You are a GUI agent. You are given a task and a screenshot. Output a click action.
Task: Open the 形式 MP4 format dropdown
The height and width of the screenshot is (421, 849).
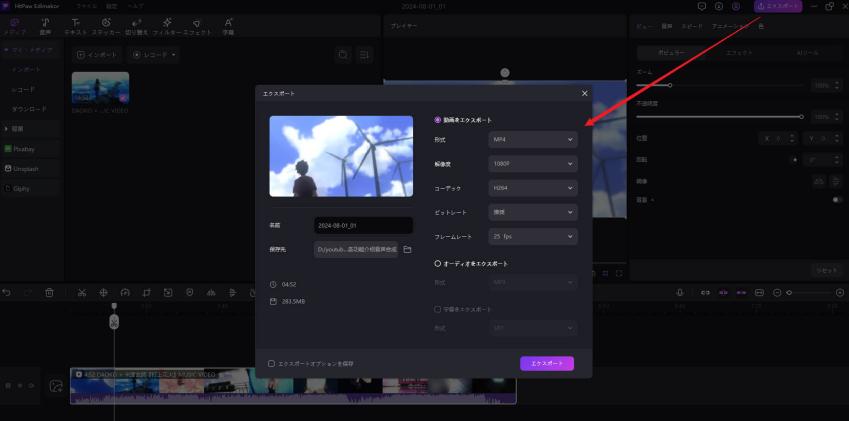pyautogui.click(x=532, y=139)
